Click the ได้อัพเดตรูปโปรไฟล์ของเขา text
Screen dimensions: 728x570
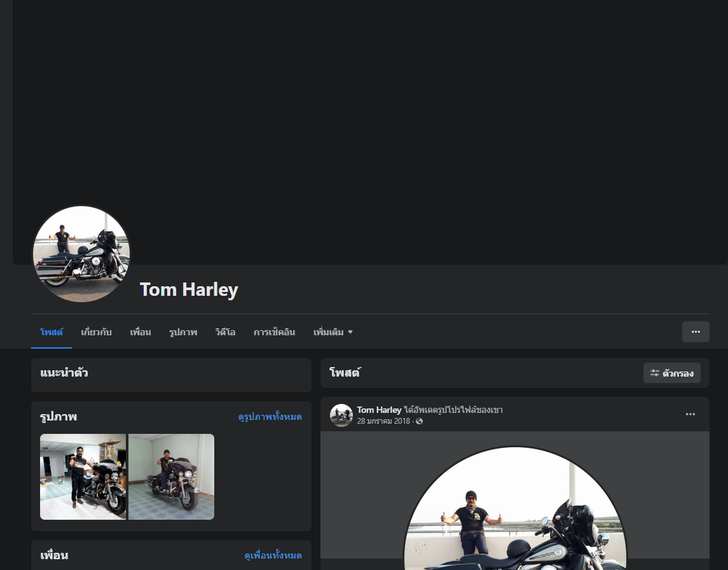(453, 410)
